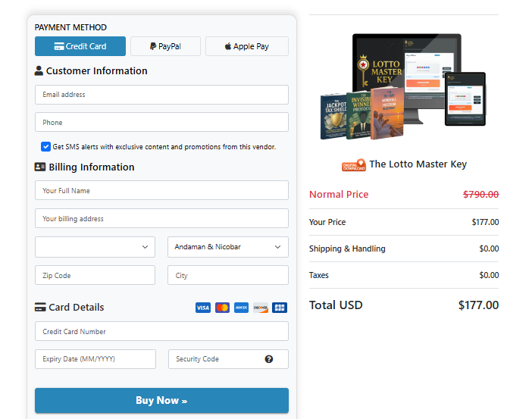Click the security code help question mark
Image resolution: width=532 pixels, height=419 pixels.
pyautogui.click(x=269, y=359)
